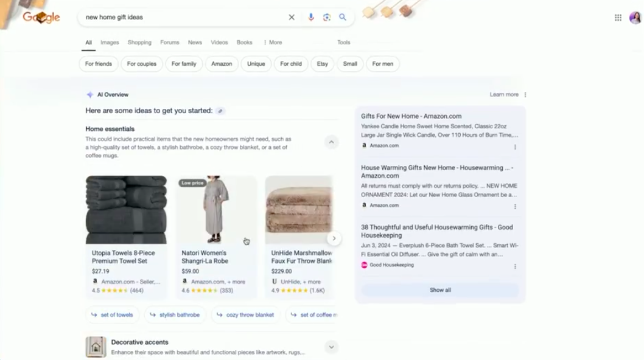Click the Home essentials heading

coord(110,129)
